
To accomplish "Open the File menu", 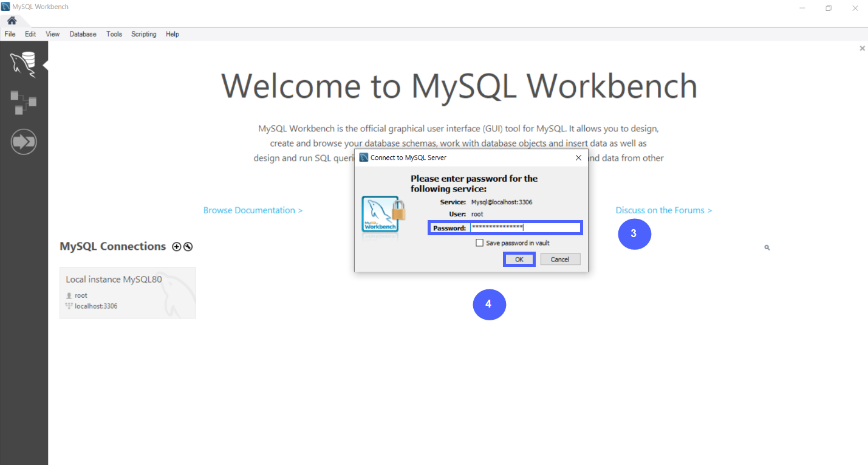I will pyautogui.click(x=10, y=34).
